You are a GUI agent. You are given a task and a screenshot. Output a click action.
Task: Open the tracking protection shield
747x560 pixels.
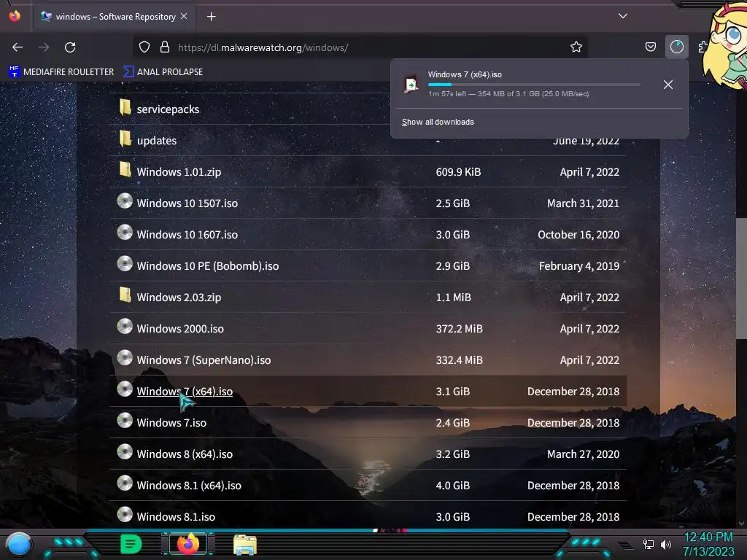pos(144,47)
